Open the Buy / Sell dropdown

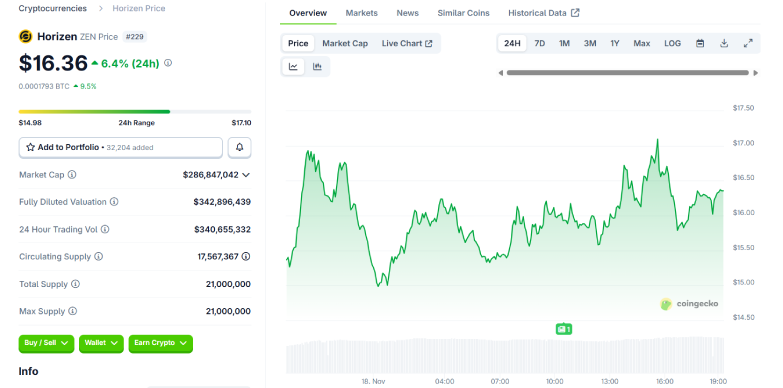pyautogui.click(x=46, y=343)
